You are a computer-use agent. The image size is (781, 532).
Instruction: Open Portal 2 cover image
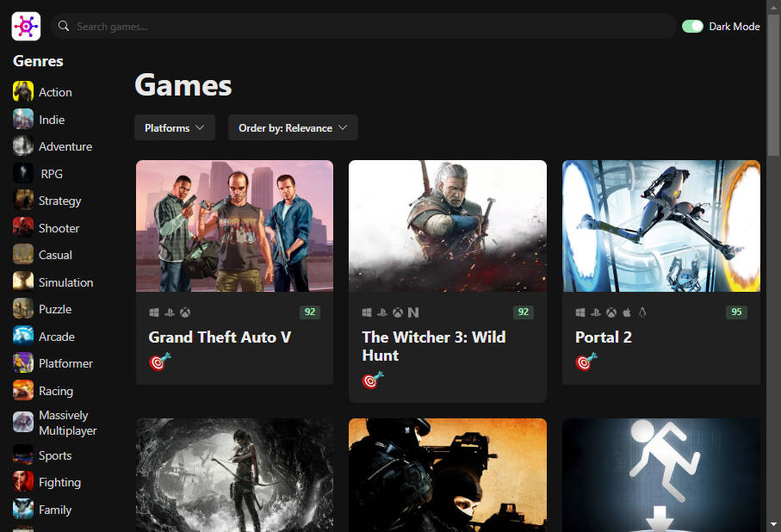[661, 226]
